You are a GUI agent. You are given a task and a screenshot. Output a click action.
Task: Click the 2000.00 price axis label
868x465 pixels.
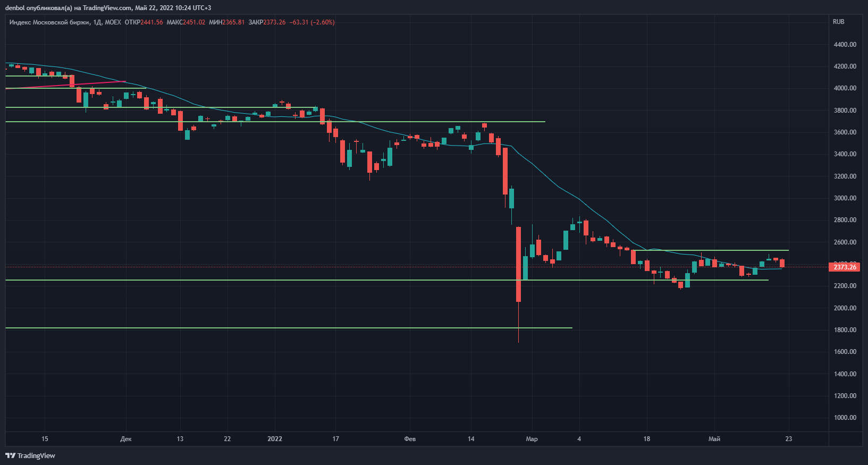point(845,308)
